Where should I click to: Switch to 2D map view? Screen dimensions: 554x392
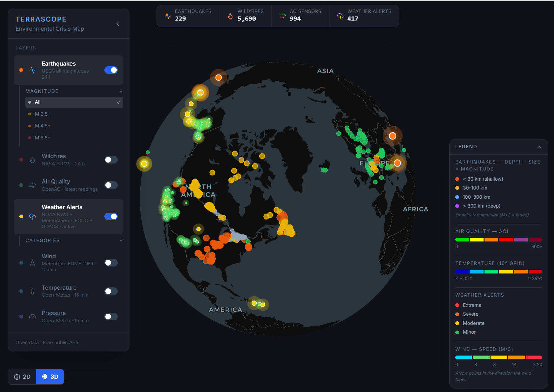tap(22, 376)
